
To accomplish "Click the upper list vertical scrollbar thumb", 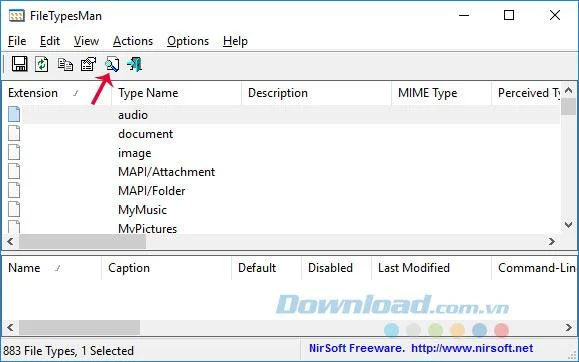I will 569,106.
